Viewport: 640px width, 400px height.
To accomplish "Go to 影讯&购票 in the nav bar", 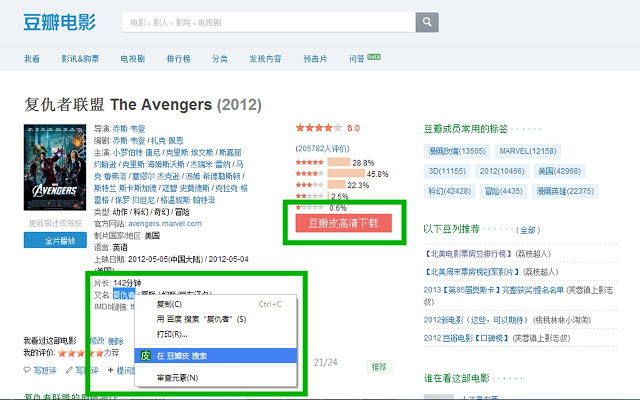I will [80, 59].
